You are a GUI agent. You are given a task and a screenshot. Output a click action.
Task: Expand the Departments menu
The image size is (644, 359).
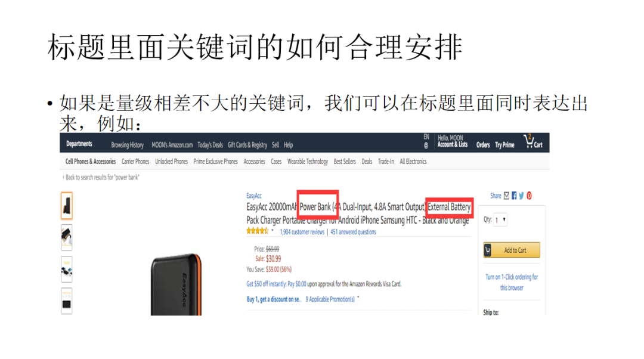pos(79,144)
